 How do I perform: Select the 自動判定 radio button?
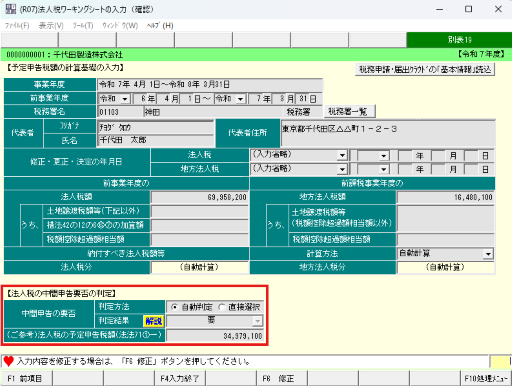(174, 307)
